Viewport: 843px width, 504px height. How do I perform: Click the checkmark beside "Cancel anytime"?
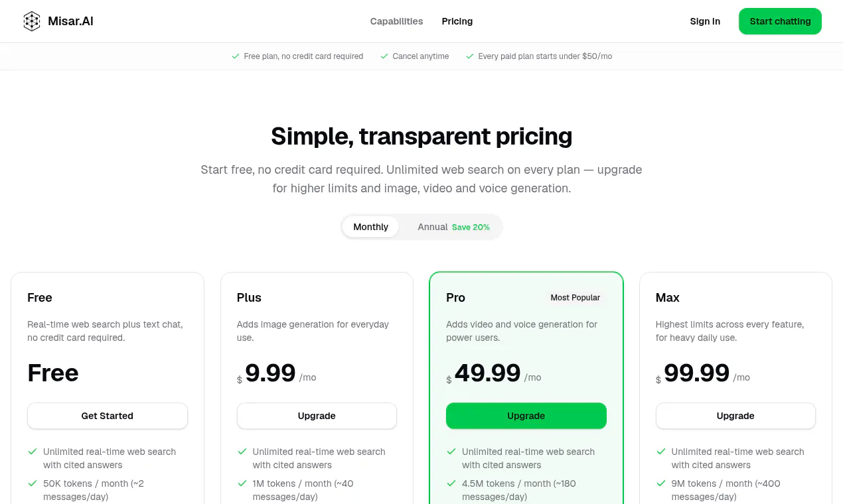[384, 56]
